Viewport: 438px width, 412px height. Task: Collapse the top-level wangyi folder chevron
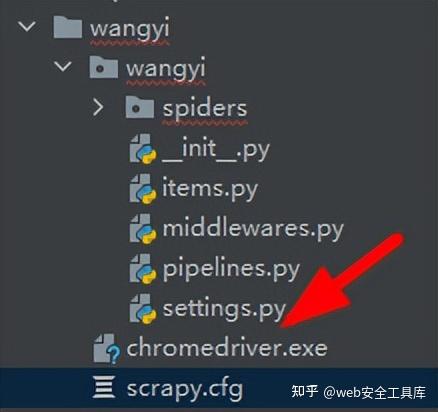click(x=27, y=27)
